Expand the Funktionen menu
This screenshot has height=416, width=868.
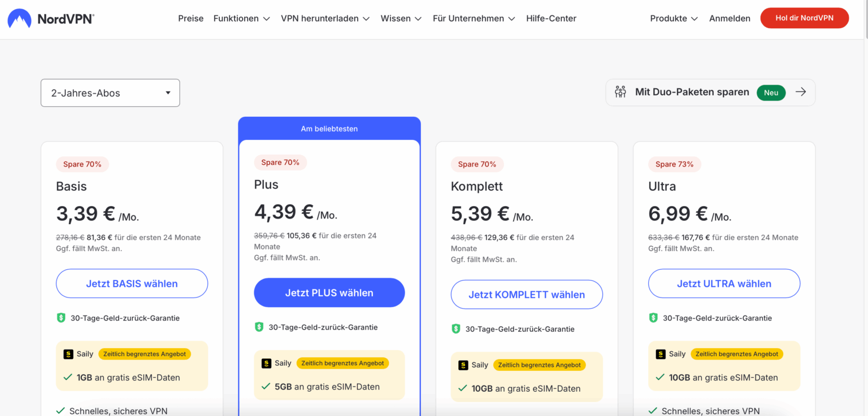(242, 19)
